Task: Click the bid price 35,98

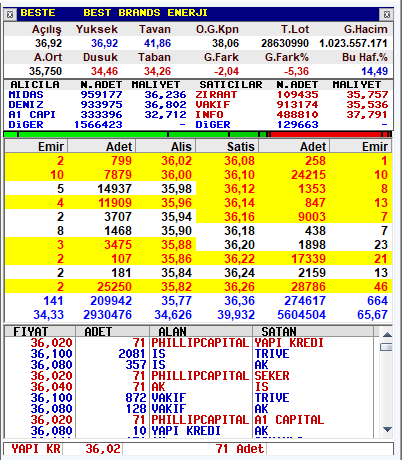Action: coord(177,189)
